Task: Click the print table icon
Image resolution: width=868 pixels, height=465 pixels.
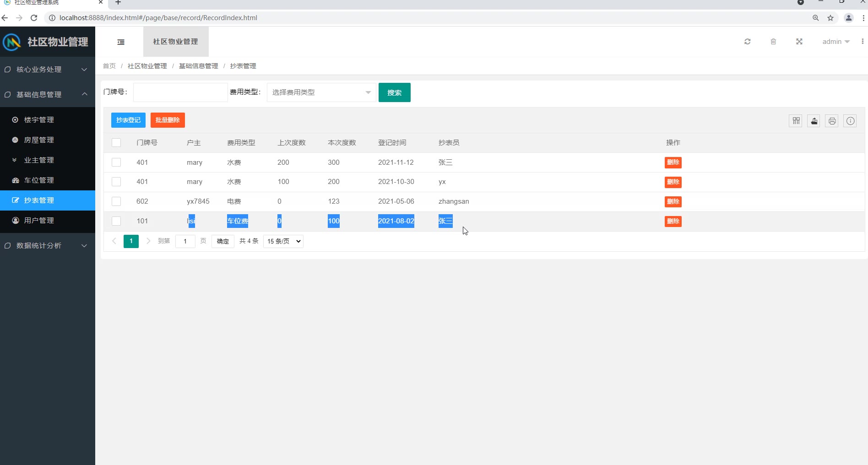Action: coord(832,121)
